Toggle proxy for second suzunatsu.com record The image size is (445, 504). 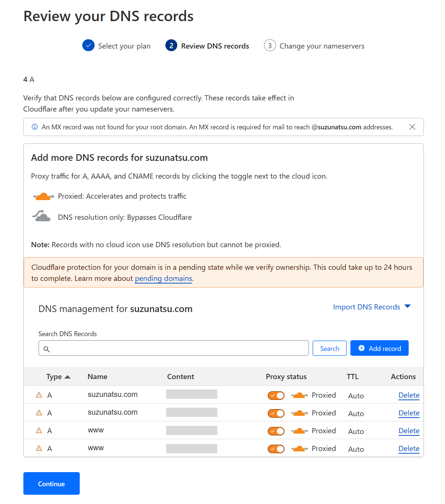(276, 414)
